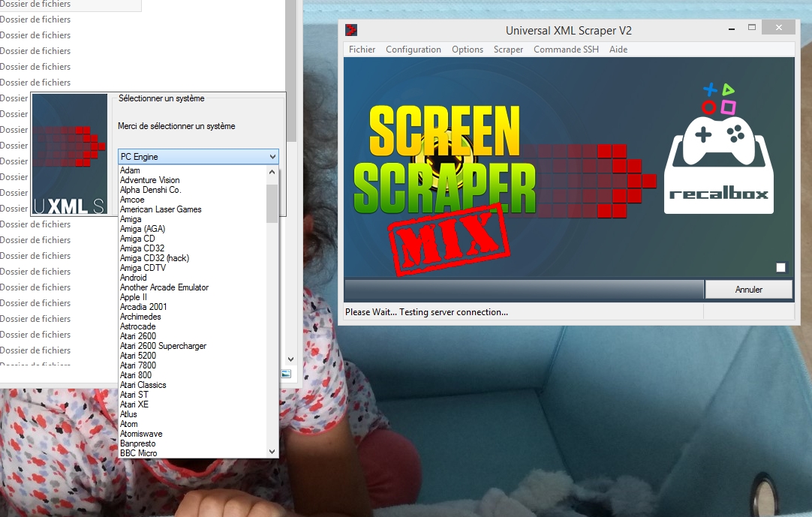Click the file list scroll down arrow

click(290, 359)
